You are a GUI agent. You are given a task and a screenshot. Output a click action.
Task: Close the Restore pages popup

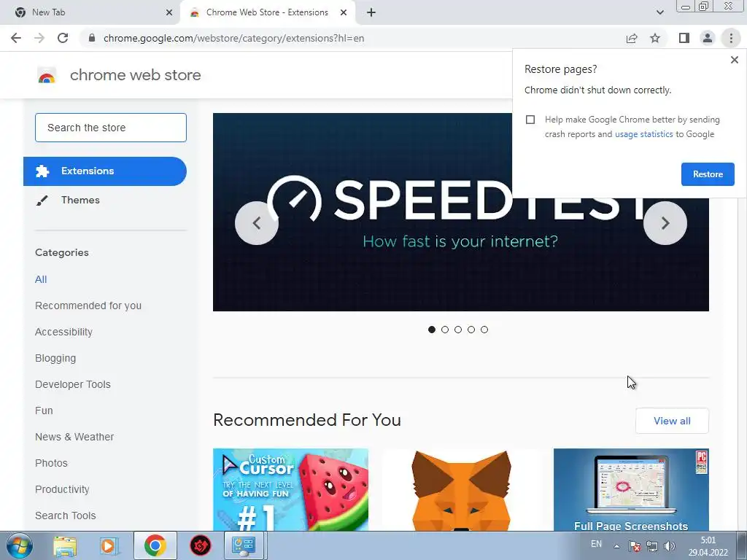click(734, 60)
